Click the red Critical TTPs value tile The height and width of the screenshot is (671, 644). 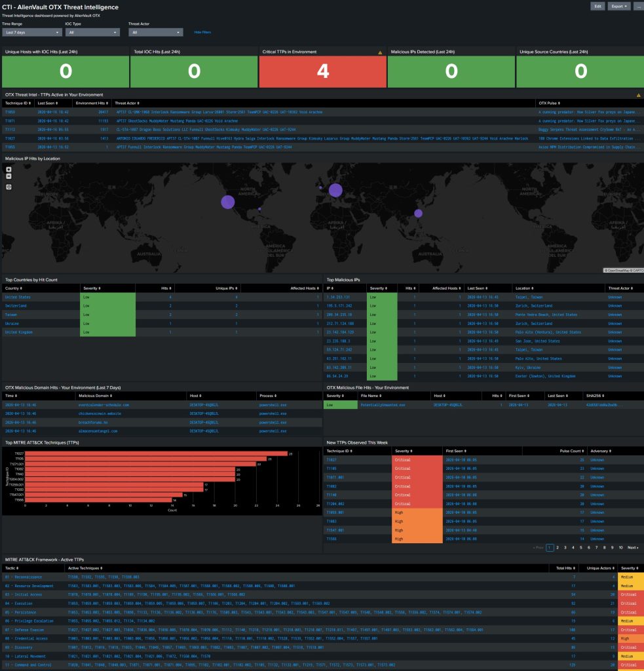(x=323, y=71)
